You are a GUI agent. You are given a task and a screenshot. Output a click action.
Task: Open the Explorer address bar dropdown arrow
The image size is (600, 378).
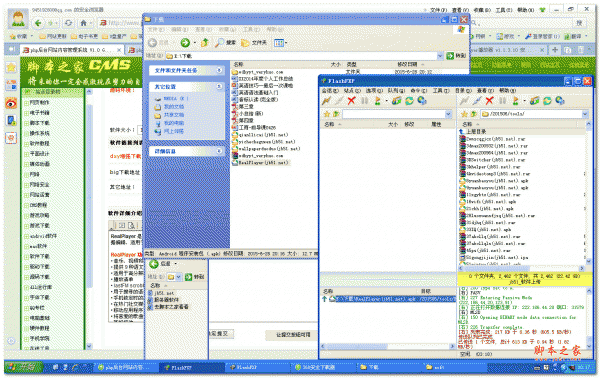(x=440, y=56)
